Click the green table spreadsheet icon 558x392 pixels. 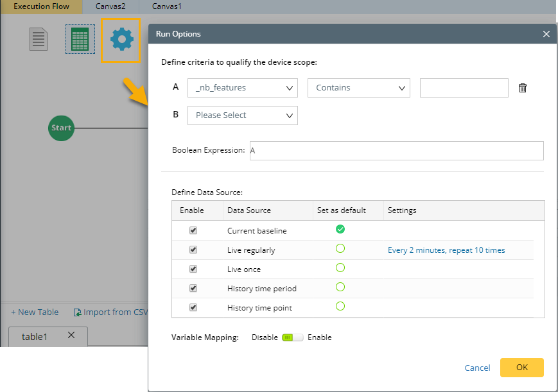[x=80, y=40]
